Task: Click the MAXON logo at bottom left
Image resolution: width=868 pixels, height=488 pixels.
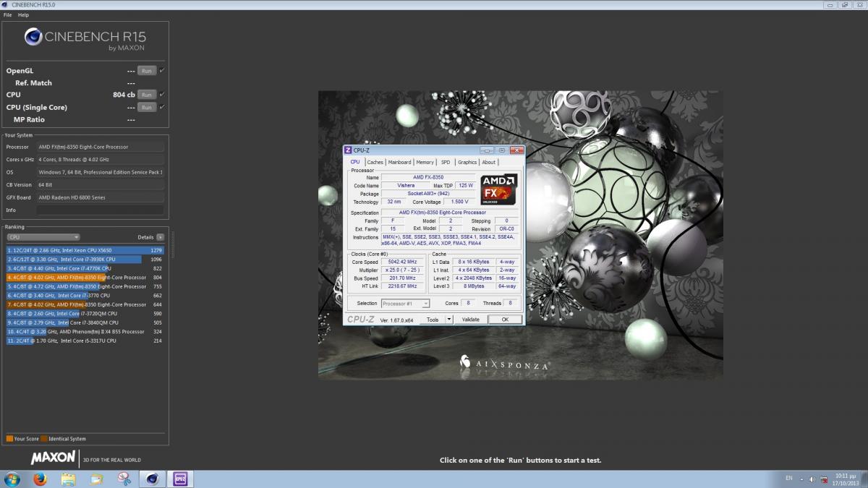Action: click(x=53, y=458)
